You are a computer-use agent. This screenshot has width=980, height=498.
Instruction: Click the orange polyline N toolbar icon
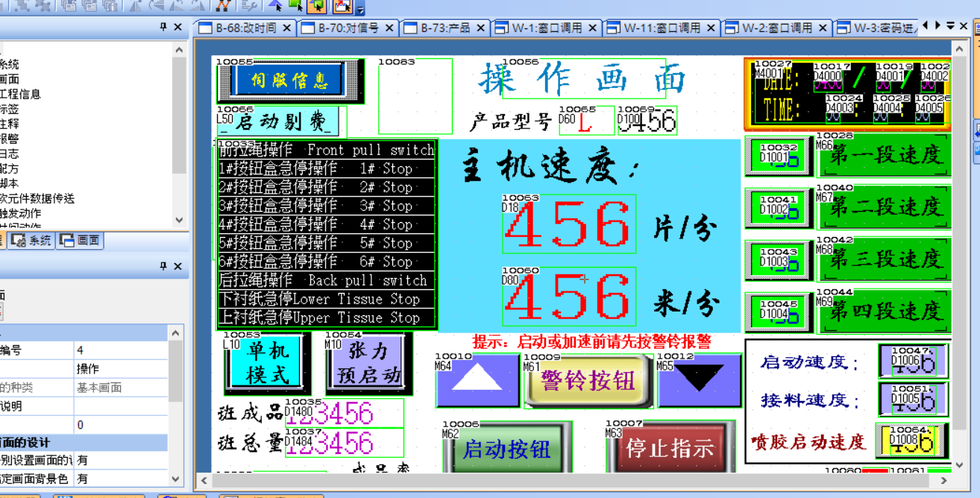[222, 6]
